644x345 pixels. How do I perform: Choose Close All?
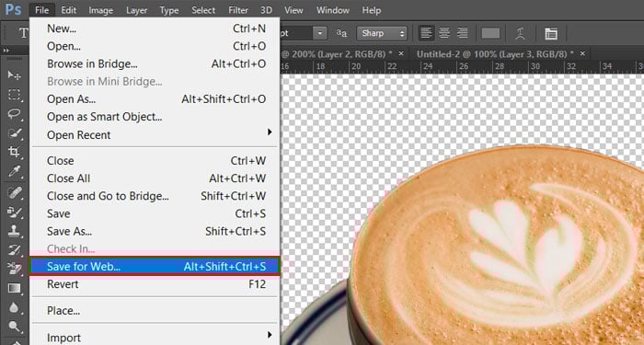(x=155, y=178)
